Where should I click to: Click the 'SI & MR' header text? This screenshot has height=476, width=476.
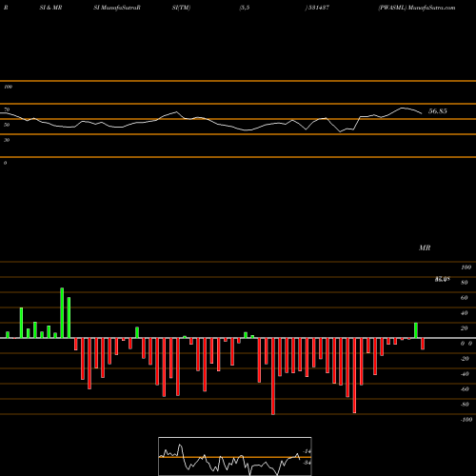tap(50, 8)
